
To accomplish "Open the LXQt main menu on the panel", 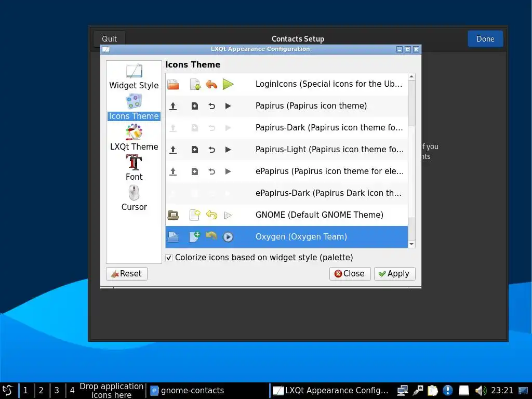I will 7,391.
